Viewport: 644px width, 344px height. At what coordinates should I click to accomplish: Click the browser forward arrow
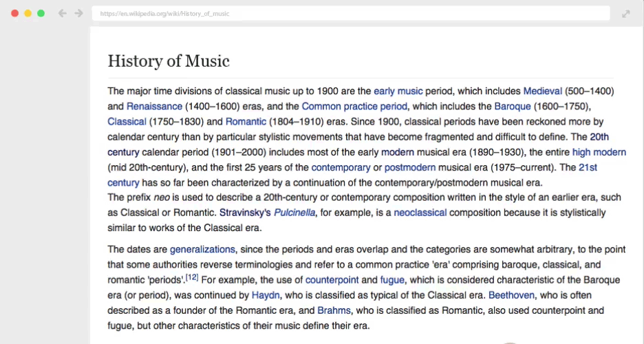point(79,14)
